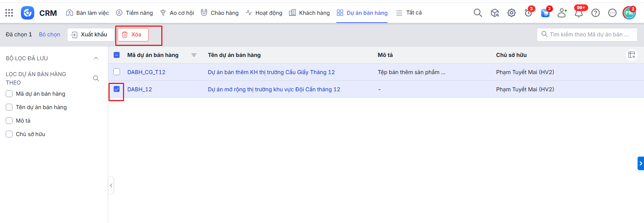Image resolution: width=644 pixels, height=223 pixels.
Task: Click the add user icon
Action: [x=562, y=13]
